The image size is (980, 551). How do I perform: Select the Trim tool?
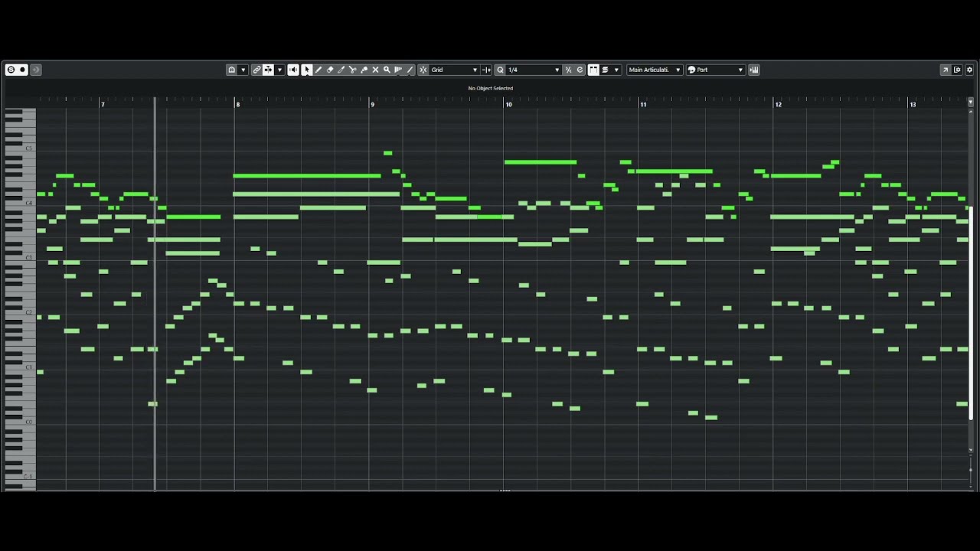pos(341,70)
